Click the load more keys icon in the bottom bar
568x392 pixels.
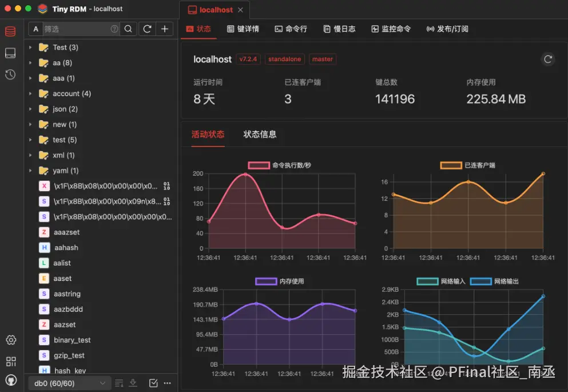119,383
